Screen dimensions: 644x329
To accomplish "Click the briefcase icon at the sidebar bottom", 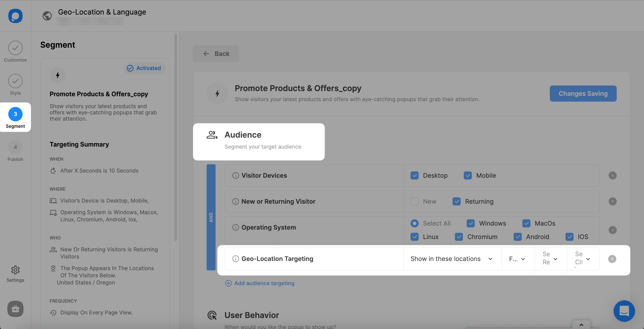I will coord(15,309).
